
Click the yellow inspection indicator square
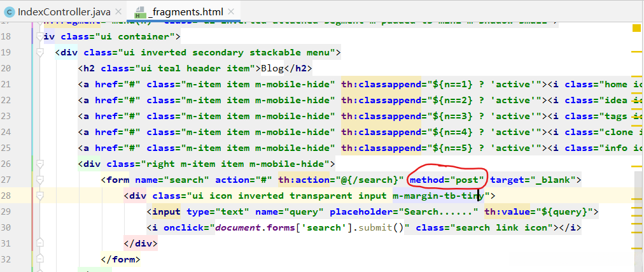pos(636,28)
